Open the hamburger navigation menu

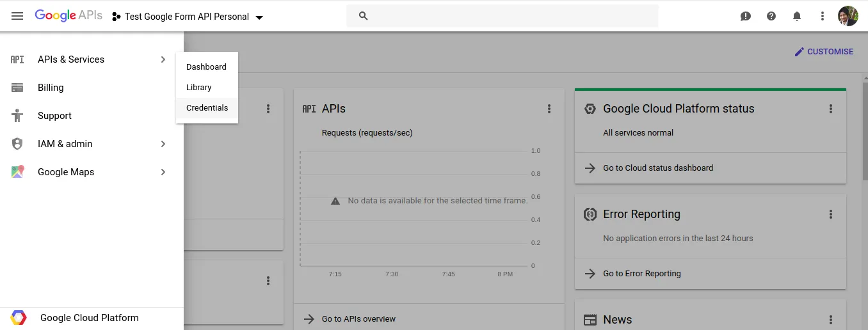click(17, 16)
